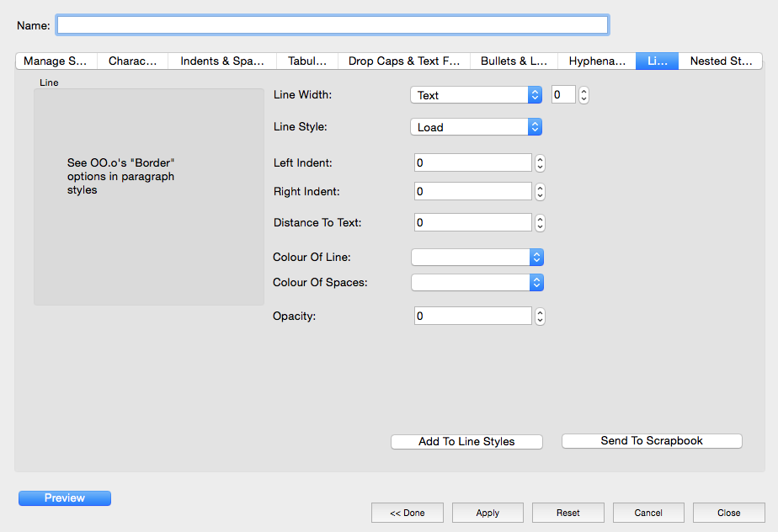Click the Name text field

[x=332, y=25]
